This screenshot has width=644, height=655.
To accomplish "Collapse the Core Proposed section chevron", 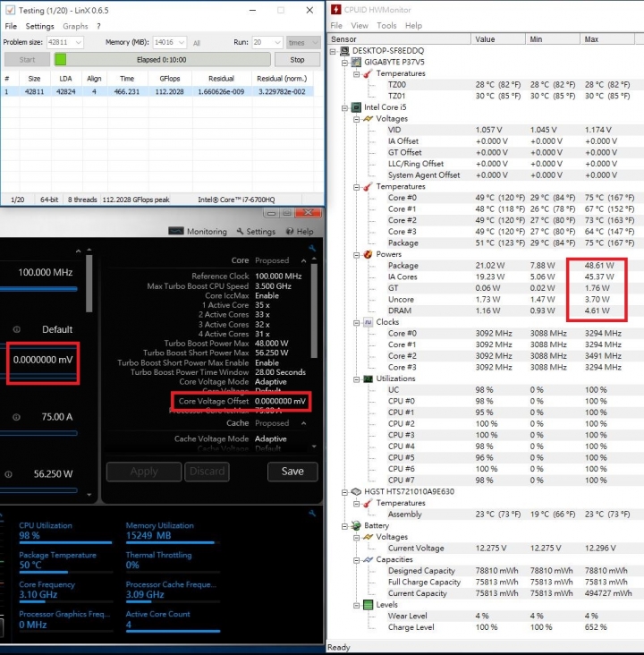I will 303,260.
